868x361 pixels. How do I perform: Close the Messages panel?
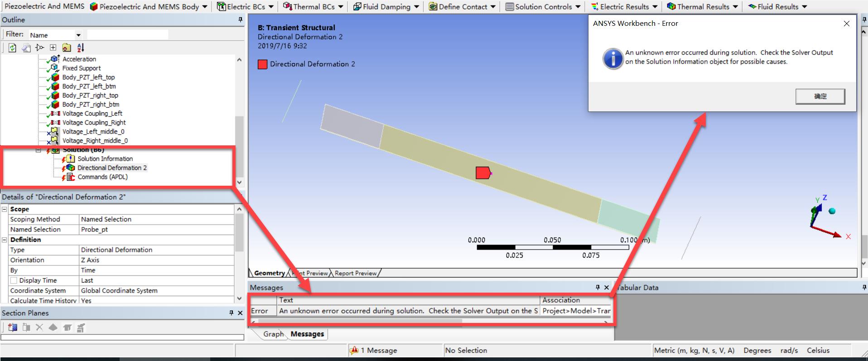(607, 287)
